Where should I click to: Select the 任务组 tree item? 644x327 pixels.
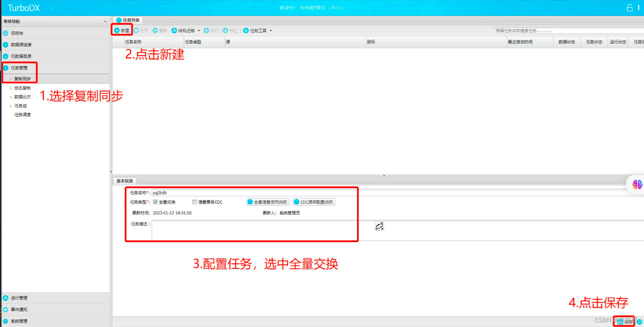point(20,105)
